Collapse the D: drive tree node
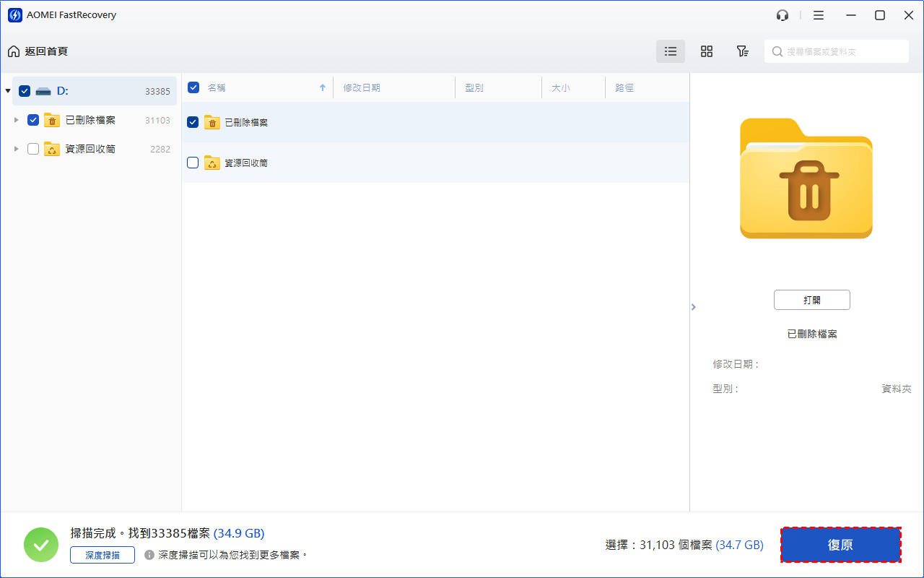Screen dimensions: 924x578 point(8,91)
